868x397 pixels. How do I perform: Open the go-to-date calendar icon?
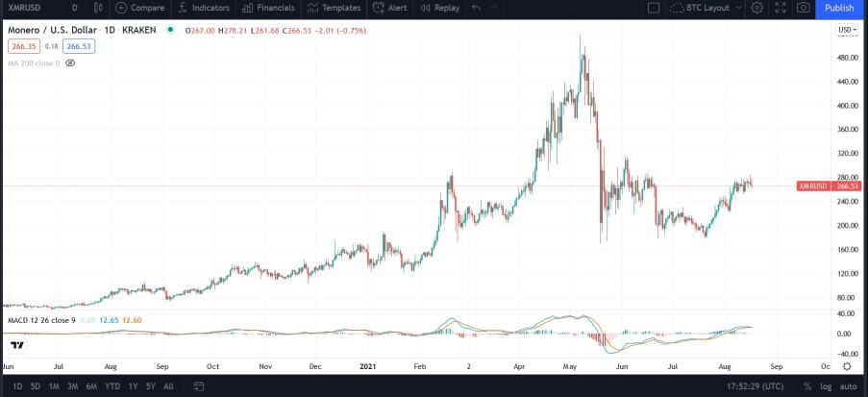point(199,386)
